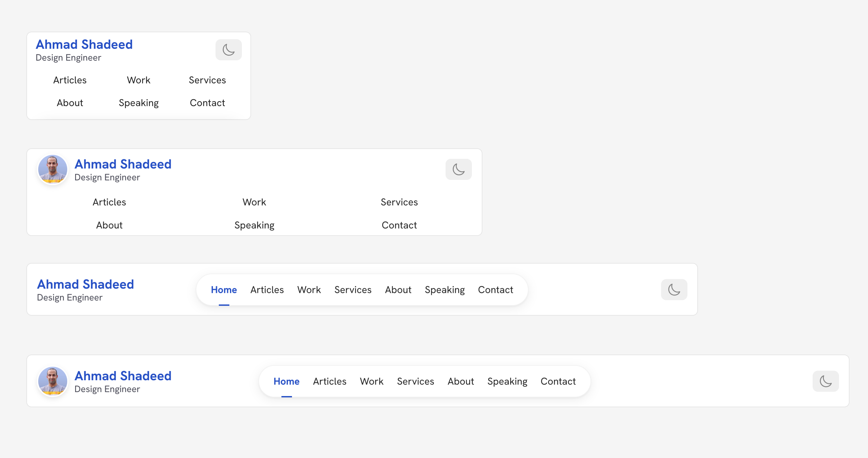868x458 pixels.
Task: Open Home link in third header pill nav
Action: tap(224, 290)
